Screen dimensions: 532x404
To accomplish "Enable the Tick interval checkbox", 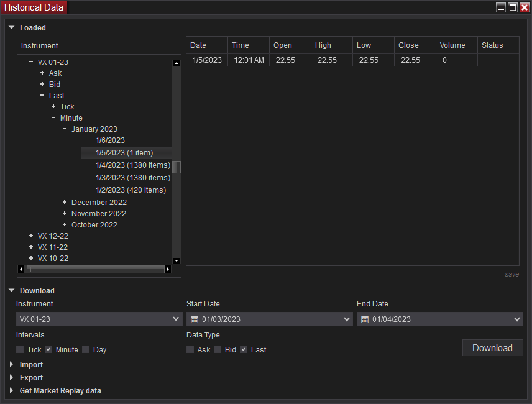I will point(20,349).
